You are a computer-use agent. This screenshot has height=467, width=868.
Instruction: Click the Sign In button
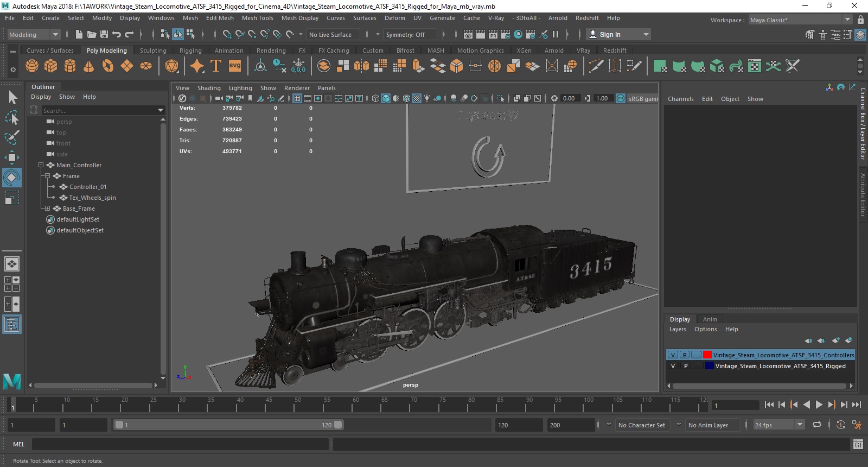tap(618, 34)
